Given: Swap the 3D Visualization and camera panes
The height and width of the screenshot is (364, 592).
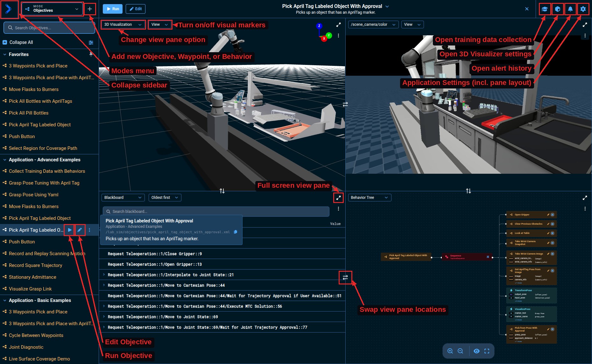Looking at the screenshot, I should [x=345, y=104].
